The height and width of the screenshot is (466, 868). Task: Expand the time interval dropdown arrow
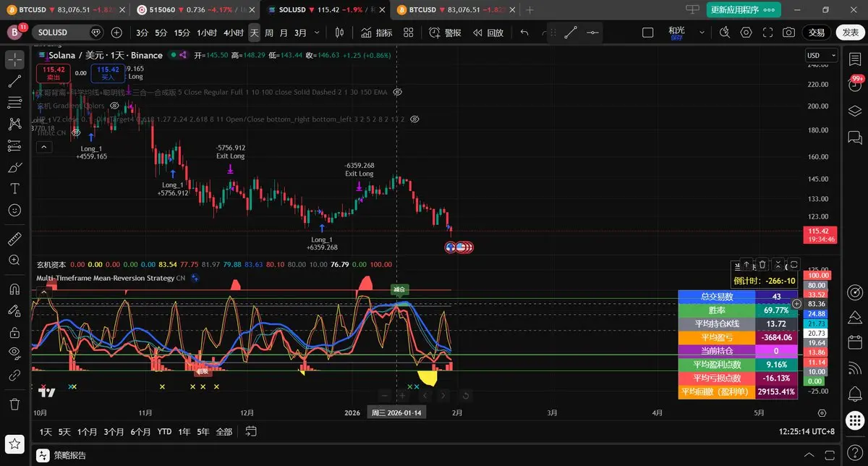click(x=317, y=33)
